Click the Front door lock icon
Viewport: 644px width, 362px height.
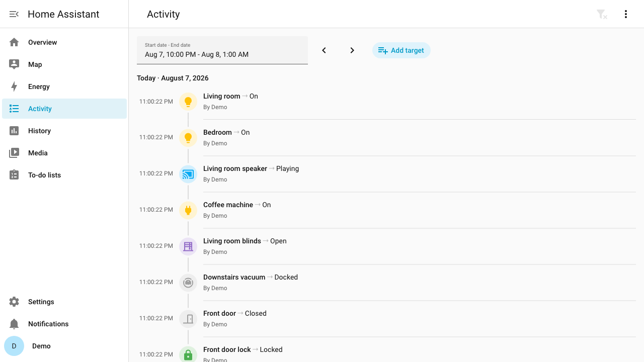(188, 355)
